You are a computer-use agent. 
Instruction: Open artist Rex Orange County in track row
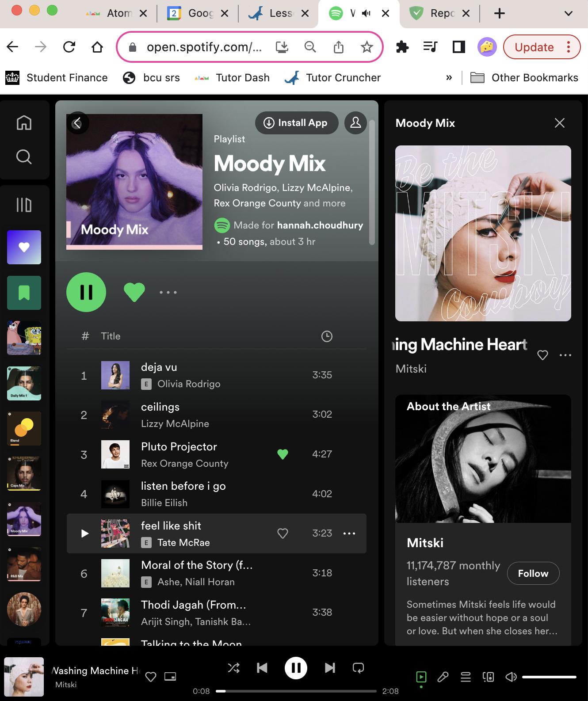tap(185, 463)
